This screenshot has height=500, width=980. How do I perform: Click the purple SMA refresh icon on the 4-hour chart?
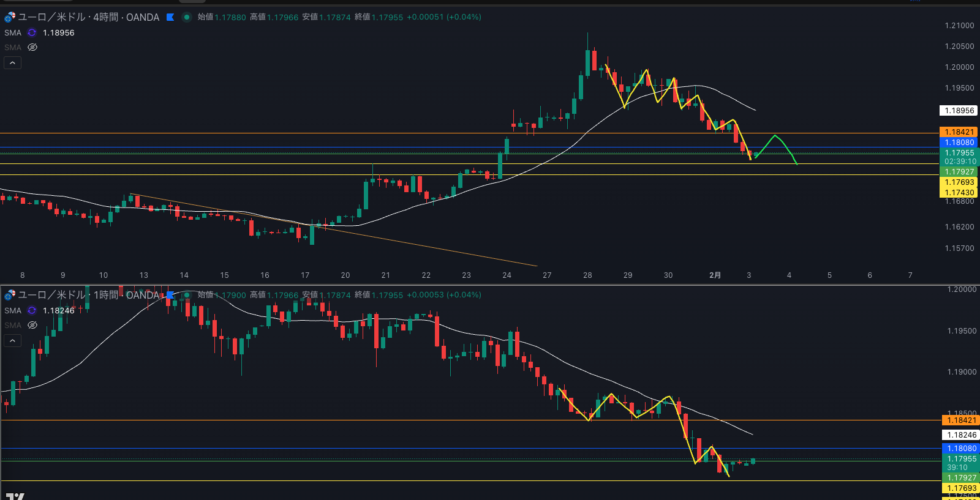click(32, 33)
